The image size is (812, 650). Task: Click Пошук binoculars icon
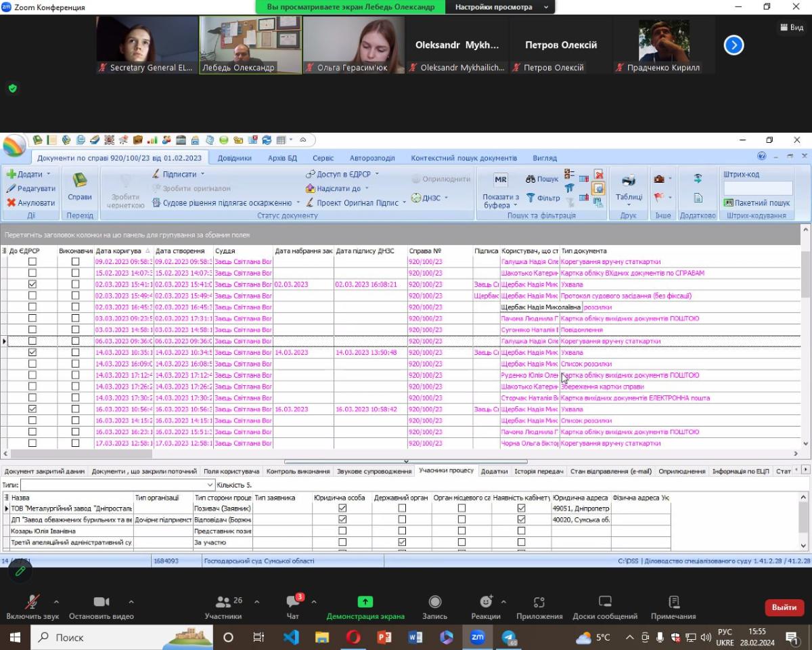pos(531,179)
